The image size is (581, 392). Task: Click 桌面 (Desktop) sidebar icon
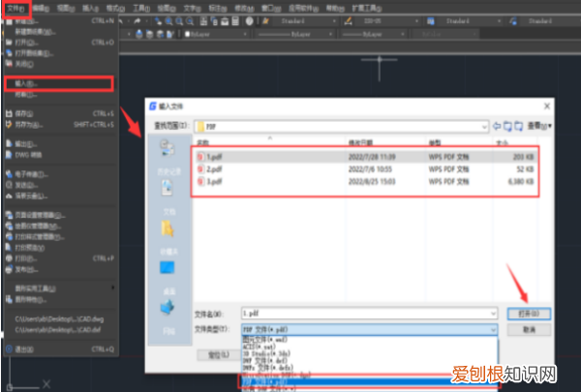(x=168, y=267)
